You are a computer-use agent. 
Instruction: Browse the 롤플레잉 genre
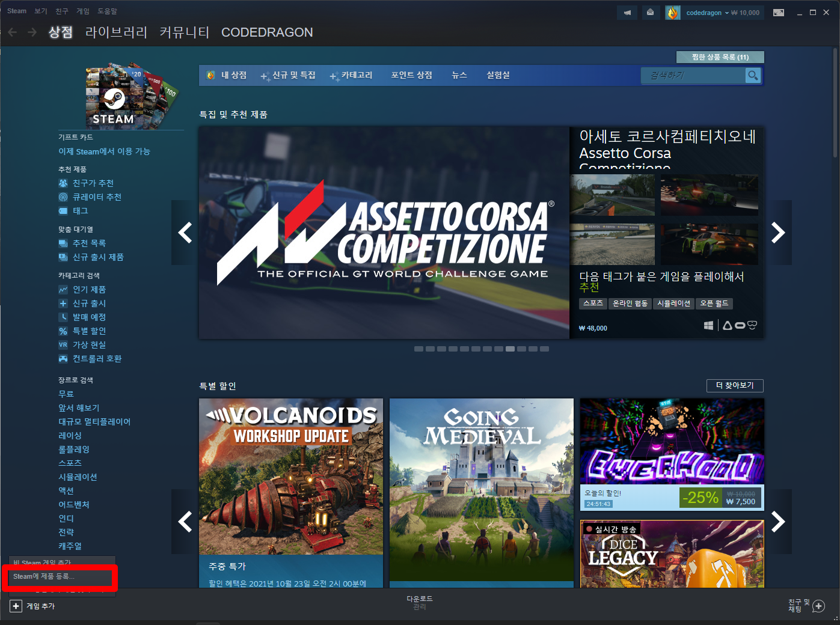coord(74,450)
